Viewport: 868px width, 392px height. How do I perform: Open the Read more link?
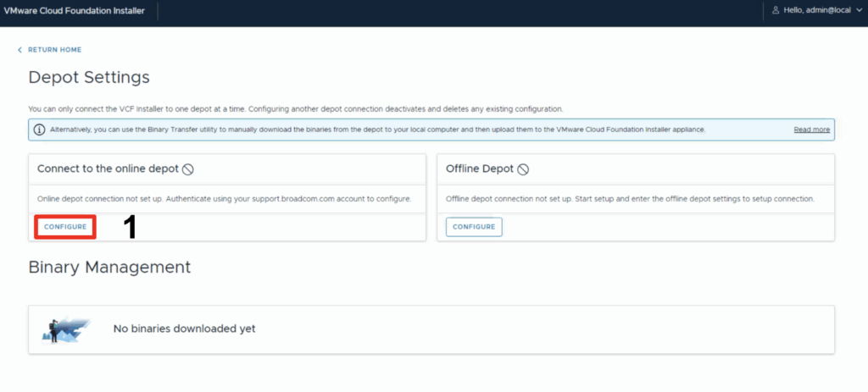point(811,130)
